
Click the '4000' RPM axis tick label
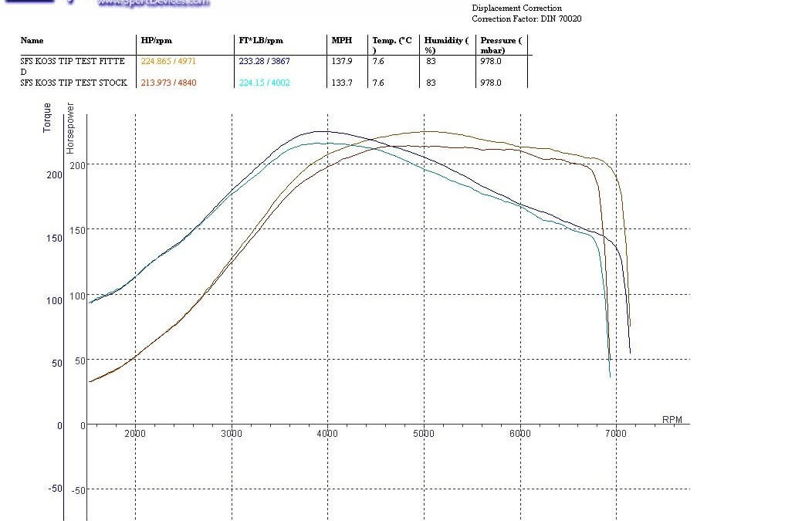[327, 434]
